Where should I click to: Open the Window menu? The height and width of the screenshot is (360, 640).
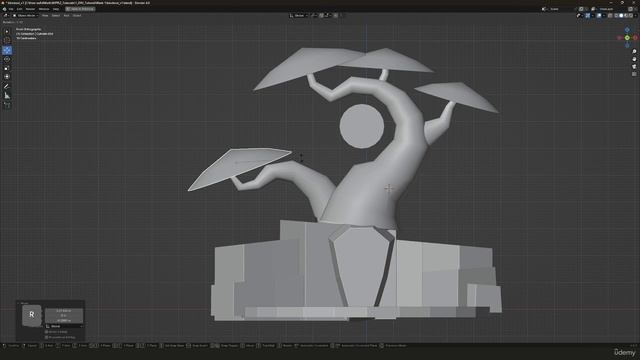click(x=44, y=9)
